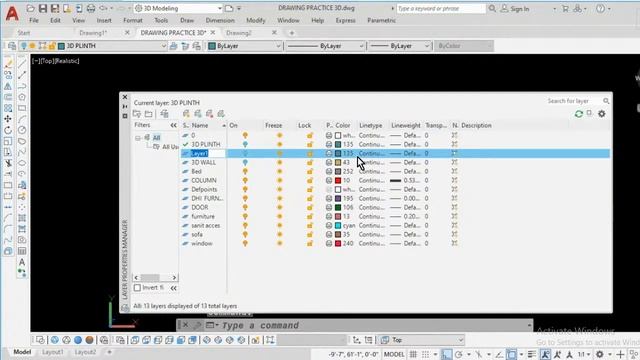
Task: Click the AutoCAD application logo button
Action: [12, 13]
